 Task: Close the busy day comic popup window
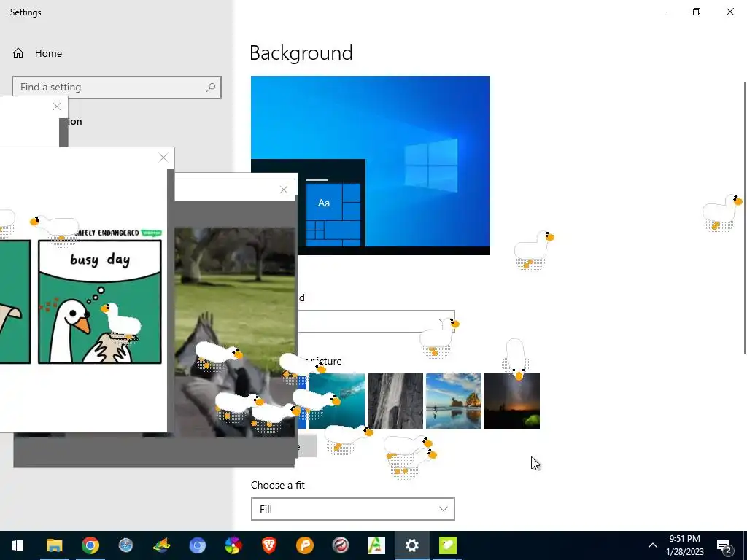coord(163,157)
